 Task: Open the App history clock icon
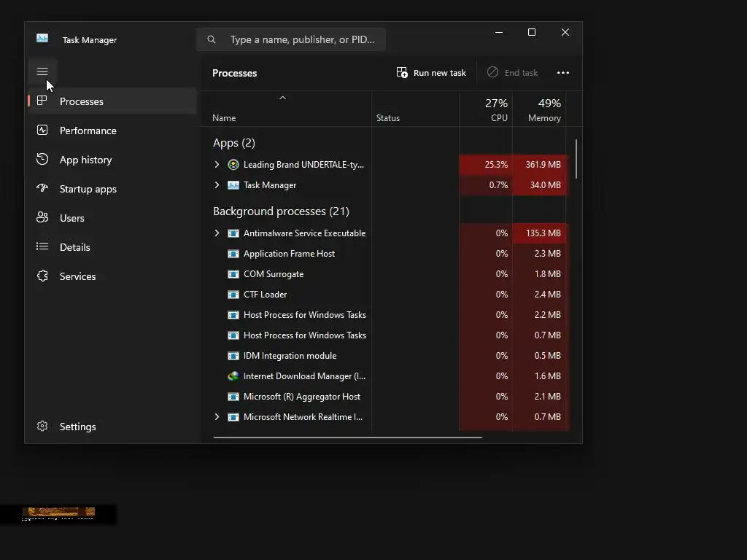coord(42,159)
